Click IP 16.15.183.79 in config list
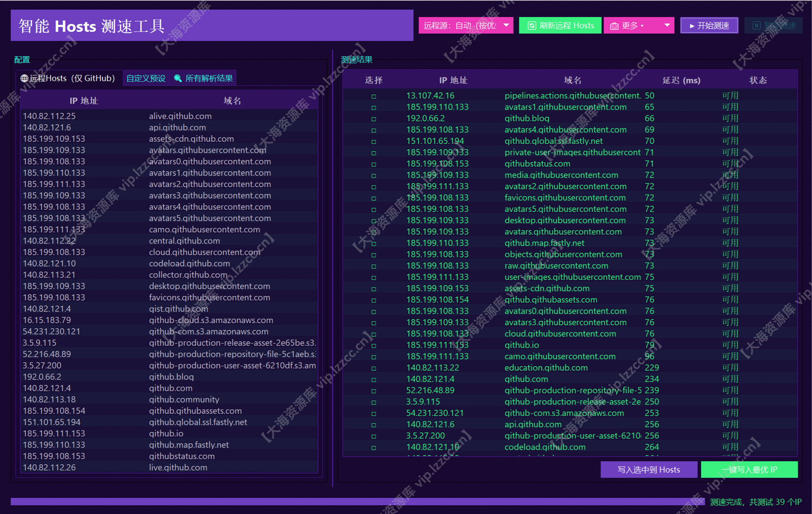The height and width of the screenshot is (514, 812). [47, 320]
